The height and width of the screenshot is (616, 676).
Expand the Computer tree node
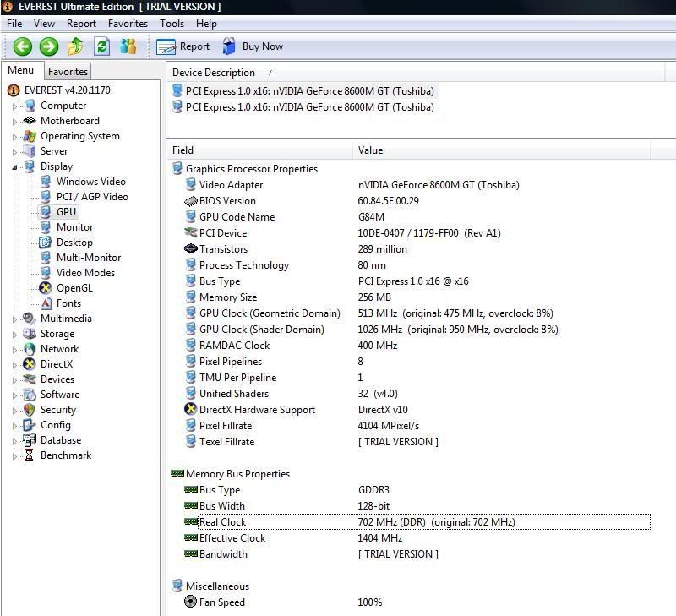[14, 106]
